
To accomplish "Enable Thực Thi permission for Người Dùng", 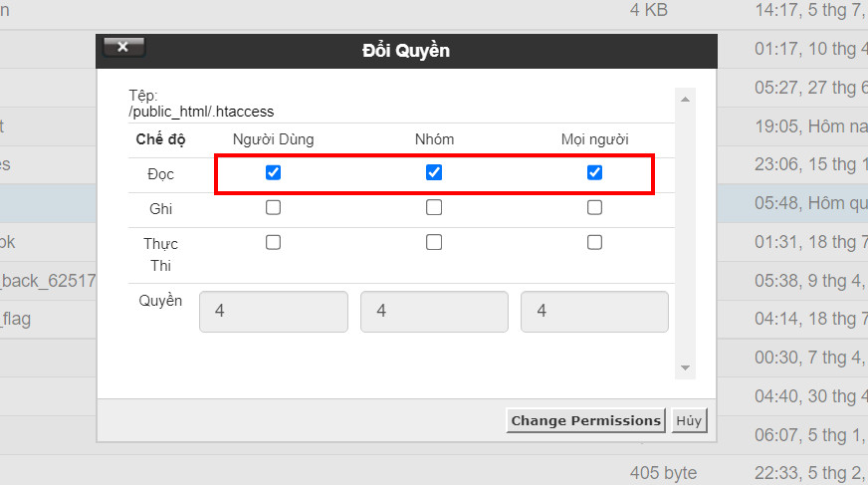I will [x=274, y=242].
